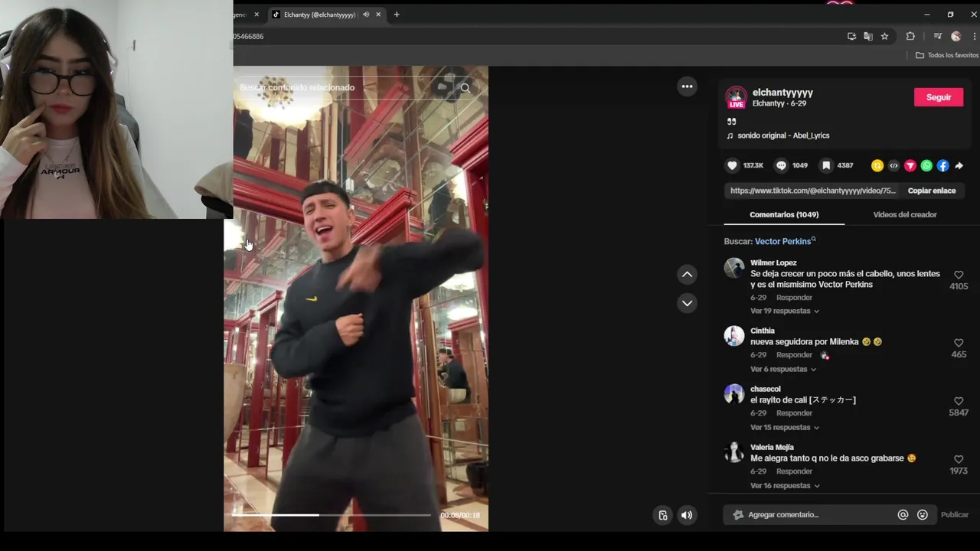Like chasecol's comment

(x=959, y=401)
